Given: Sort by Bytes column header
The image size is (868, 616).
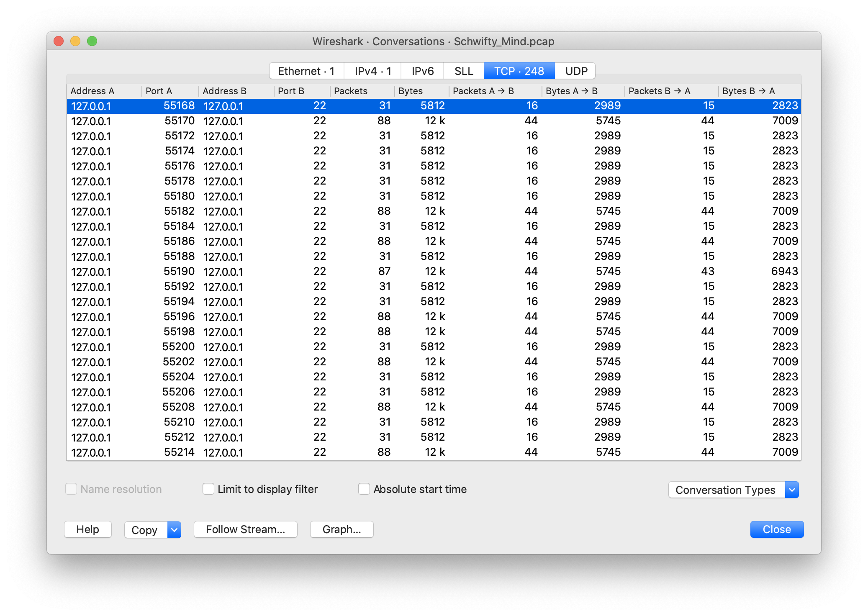Looking at the screenshot, I should 422,91.
